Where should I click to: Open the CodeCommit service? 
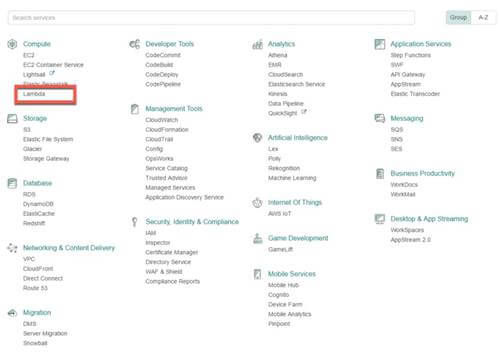click(x=163, y=55)
